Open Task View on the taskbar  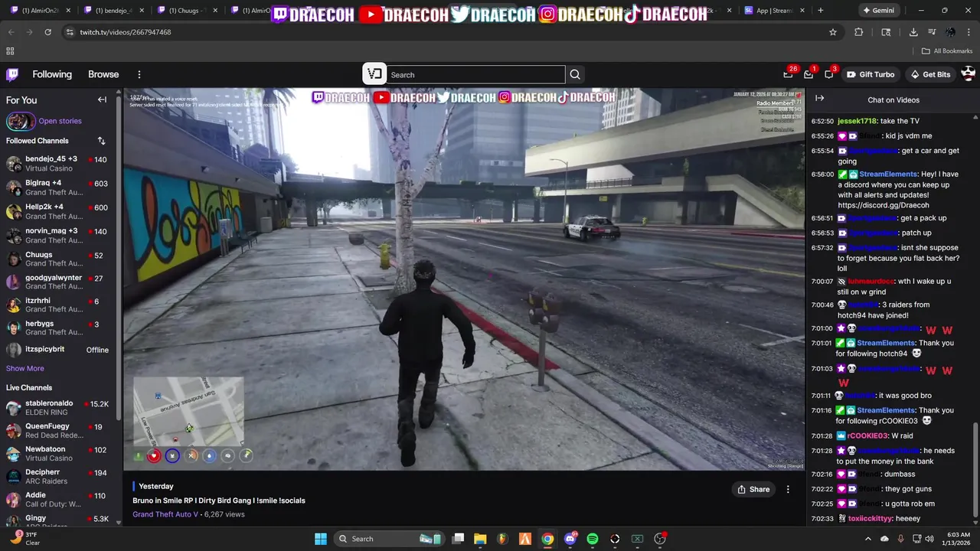[x=458, y=539]
